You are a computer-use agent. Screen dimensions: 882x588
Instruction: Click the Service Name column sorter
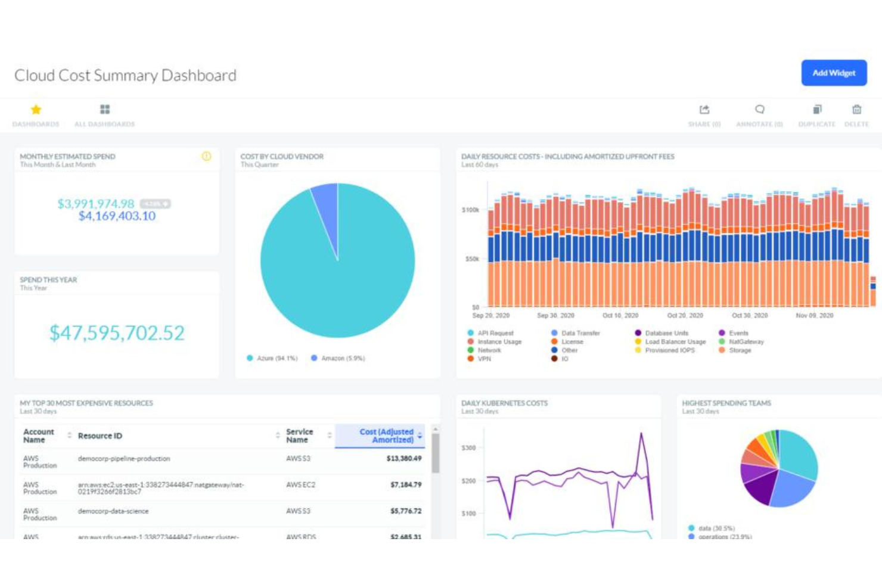(x=328, y=435)
